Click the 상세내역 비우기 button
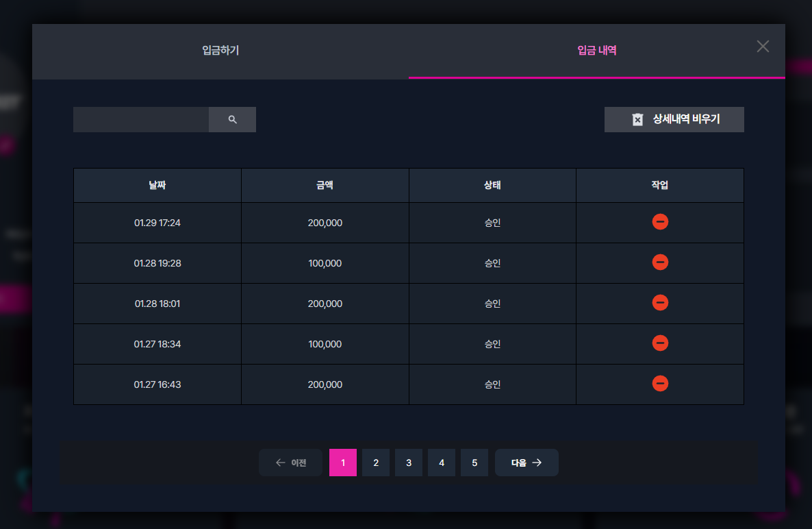This screenshot has width=812, height=529. click(x=674, y=120)
